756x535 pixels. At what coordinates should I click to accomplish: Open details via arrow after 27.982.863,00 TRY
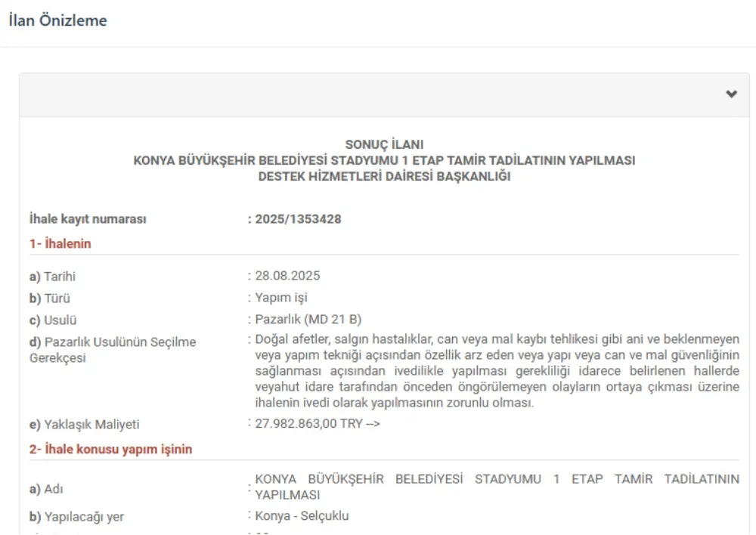(x=374, y=424)
